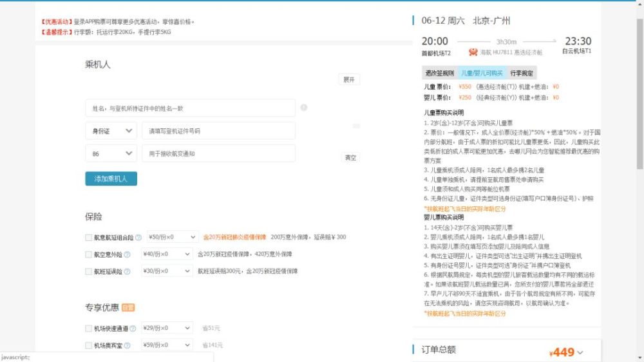Screen dimensions: 644x362
Task: Click the Hainan Airlines logo icon
Action: 473,52
